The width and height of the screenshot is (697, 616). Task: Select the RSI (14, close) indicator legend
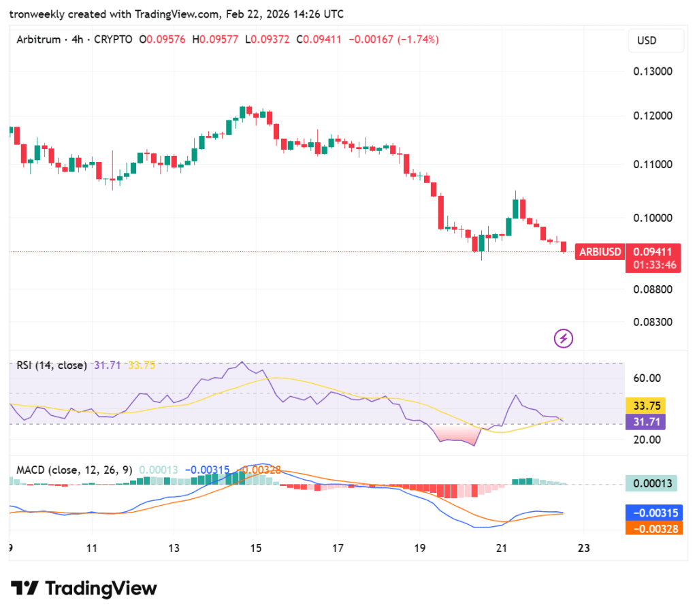[52, 366]
